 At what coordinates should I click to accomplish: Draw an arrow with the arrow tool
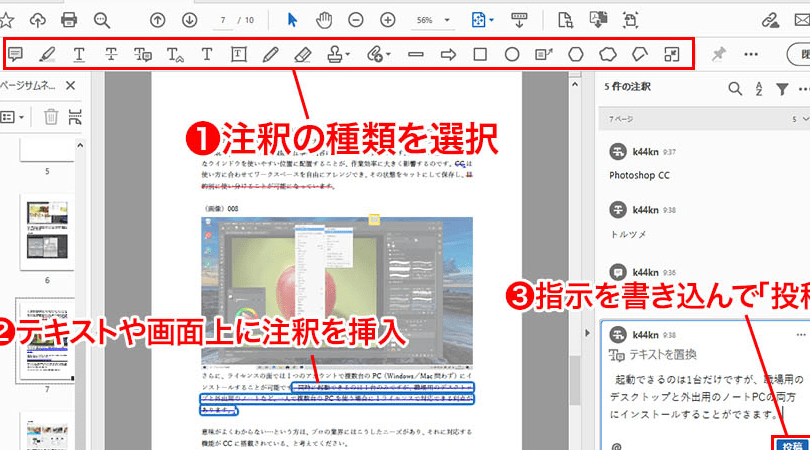click(x=449, y=54)
